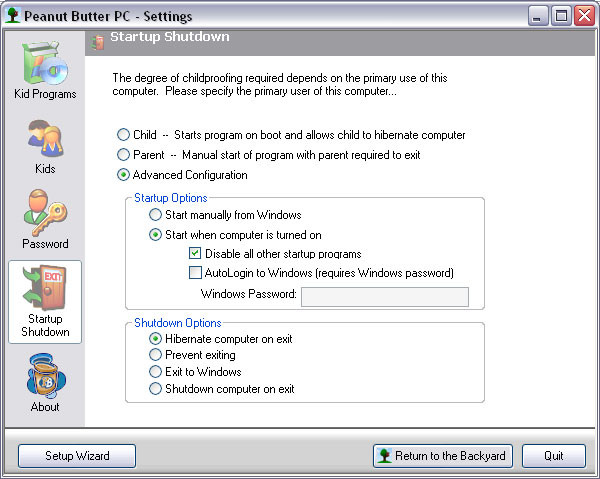The width and height of the screenshot is (600, 479).
Task: Click Return to the Backyard button
Action: [x=443, y=456]
